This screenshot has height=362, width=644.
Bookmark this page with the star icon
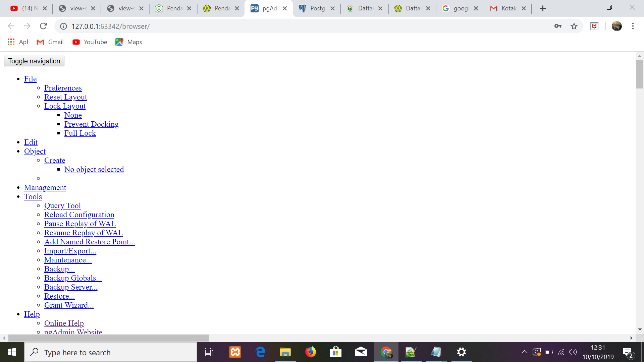tap(574, 26)
